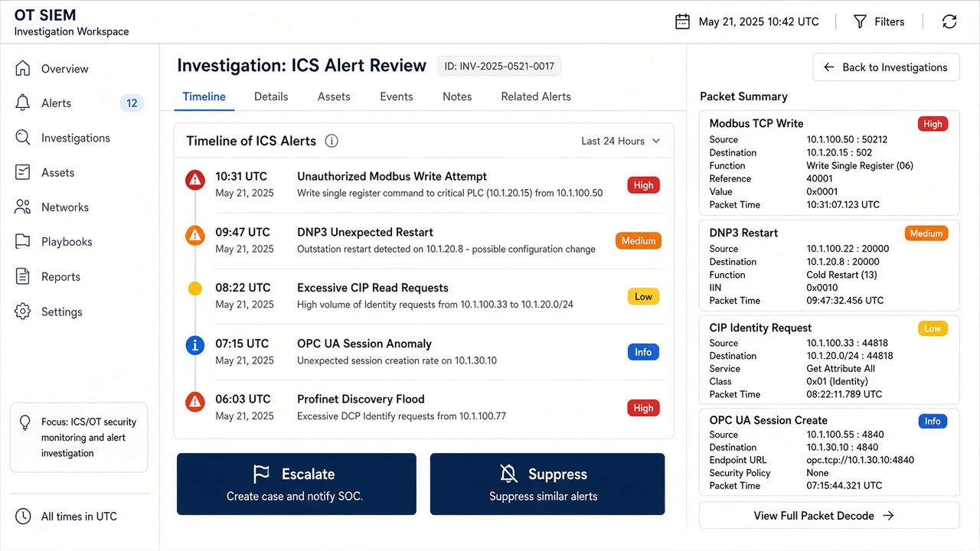Click Escalate to create a case
Viewport: 980px width, 551px height.
(296, 484)
